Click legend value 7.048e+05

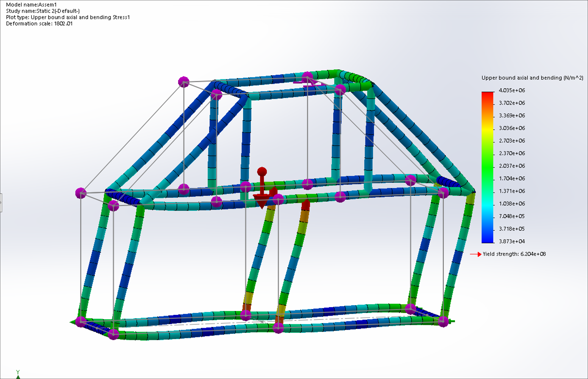[x=512, y=216]
